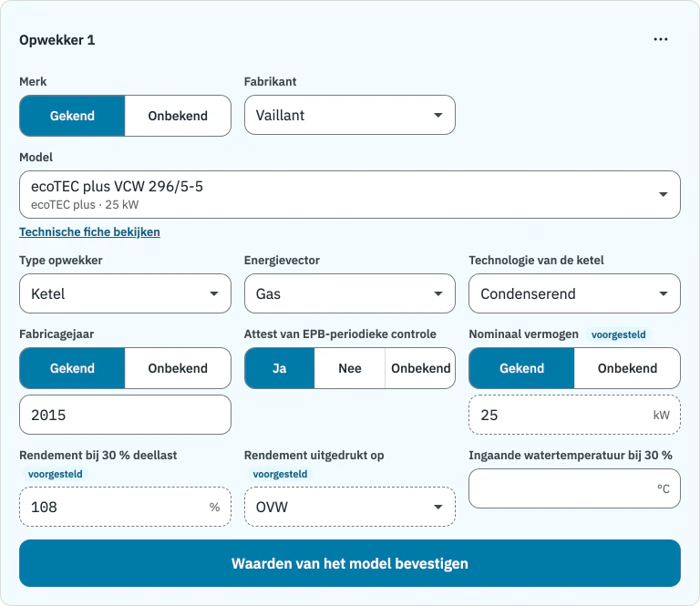Set Fabricagejaar to Onbekend
The image size is (700, 606).
tap(178, 368)
